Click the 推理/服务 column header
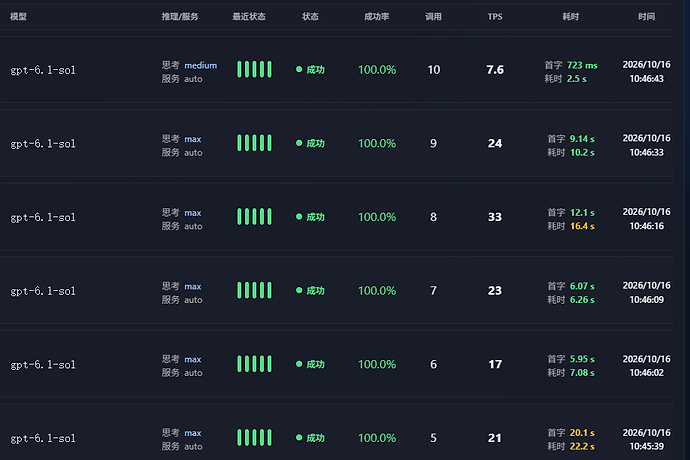The image size is (690, 460). tap(180, 17)
